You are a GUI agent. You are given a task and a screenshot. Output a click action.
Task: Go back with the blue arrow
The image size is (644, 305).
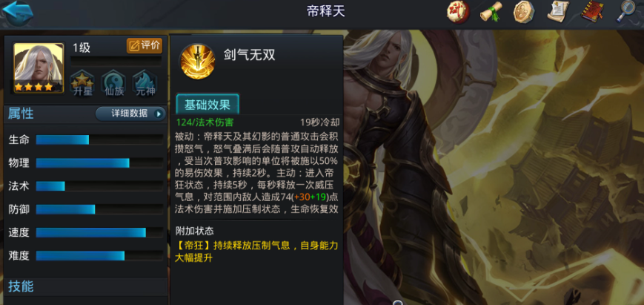pyautogui.click(x=17, y=13)
